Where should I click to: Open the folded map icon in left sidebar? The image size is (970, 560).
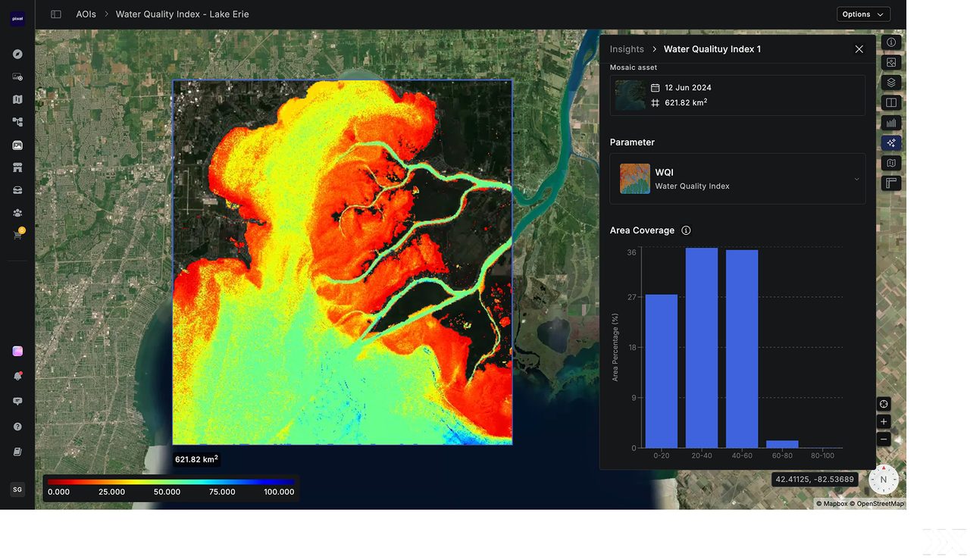click(x=17, y=99)
